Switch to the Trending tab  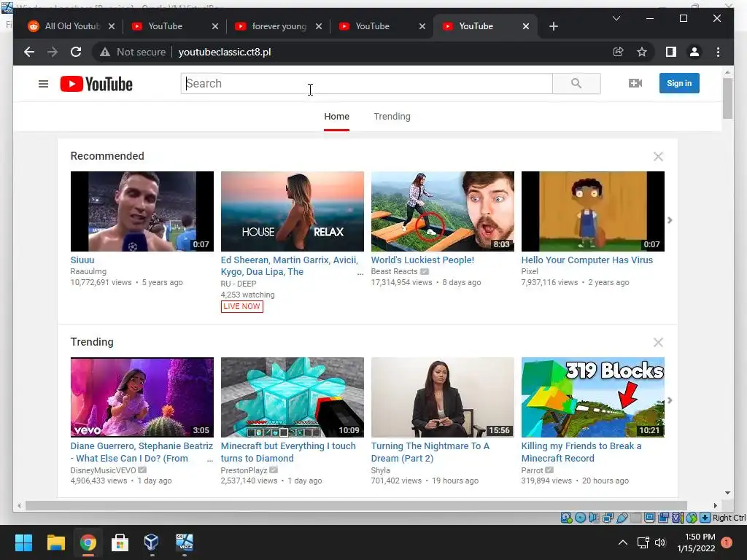tap(392, 116)
